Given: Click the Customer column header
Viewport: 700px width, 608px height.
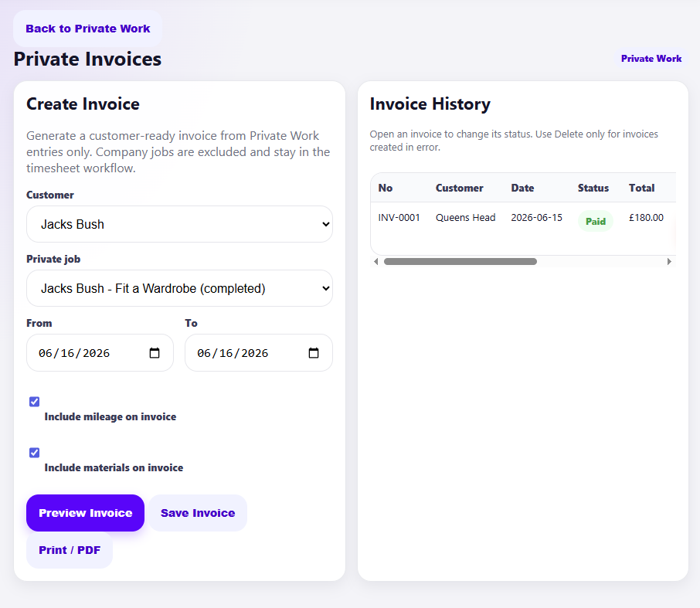Looking at the screenshot, I should point(460,188).
